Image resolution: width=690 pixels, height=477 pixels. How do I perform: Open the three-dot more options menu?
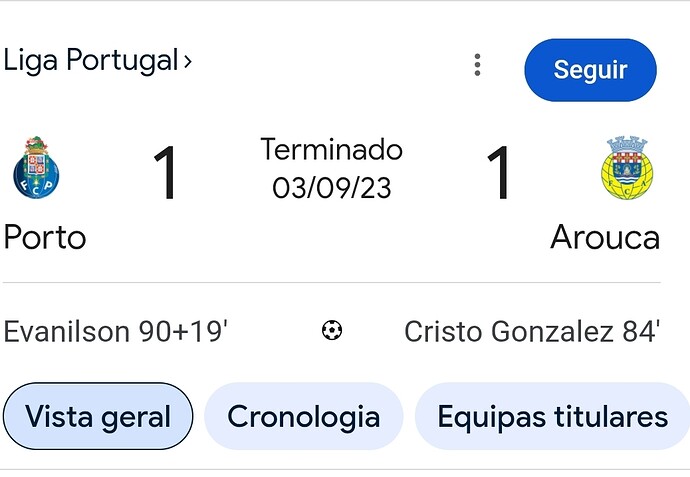pos(477,66)
